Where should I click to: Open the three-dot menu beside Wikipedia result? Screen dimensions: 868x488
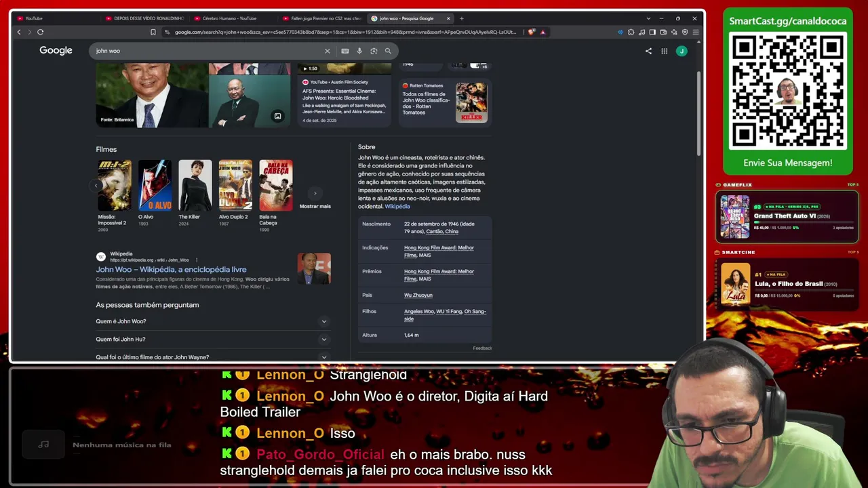click(x=197, y=260)
